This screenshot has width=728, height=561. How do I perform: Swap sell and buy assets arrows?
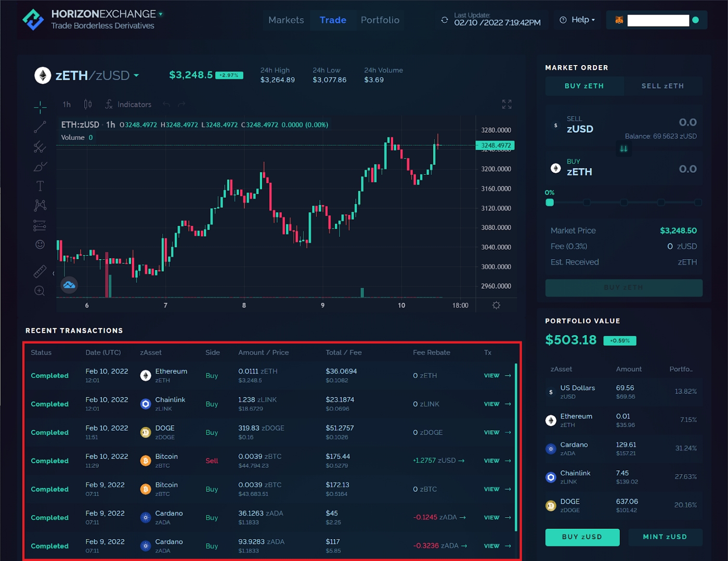click(x=623, y=149)
